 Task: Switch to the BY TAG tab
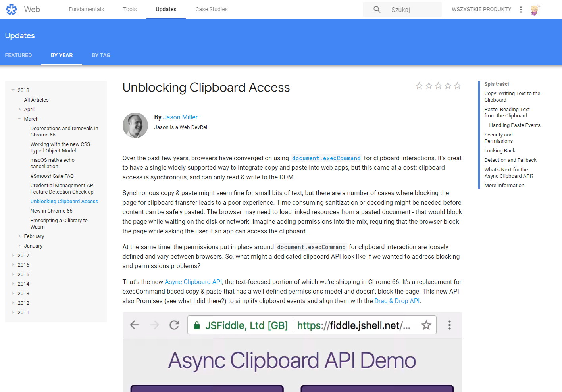pyautogui.click(x=101, y=55)
